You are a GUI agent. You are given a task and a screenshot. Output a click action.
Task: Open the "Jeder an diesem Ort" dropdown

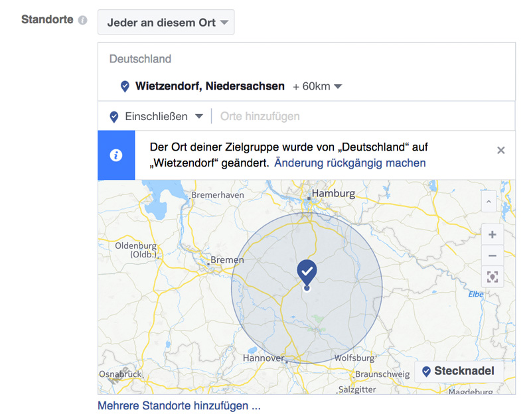click(166, 22)
